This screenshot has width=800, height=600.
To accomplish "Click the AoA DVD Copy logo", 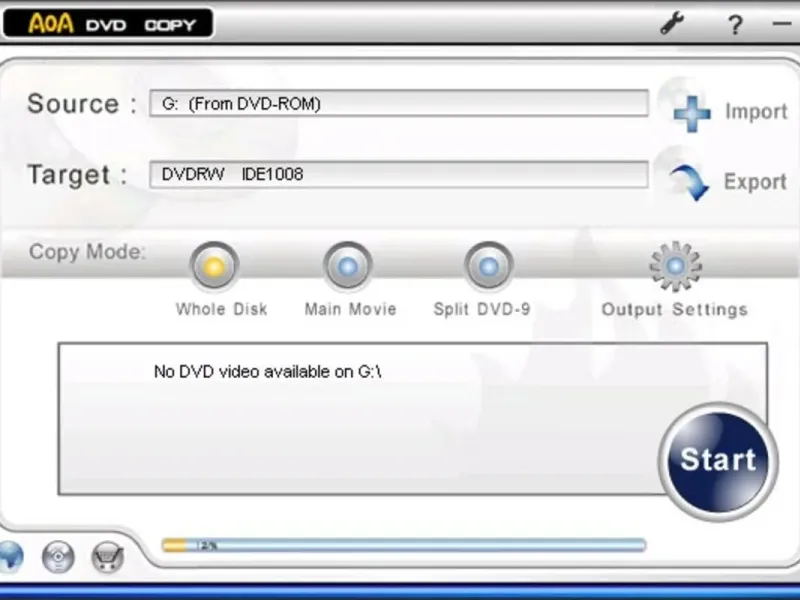I will [108, 23].
